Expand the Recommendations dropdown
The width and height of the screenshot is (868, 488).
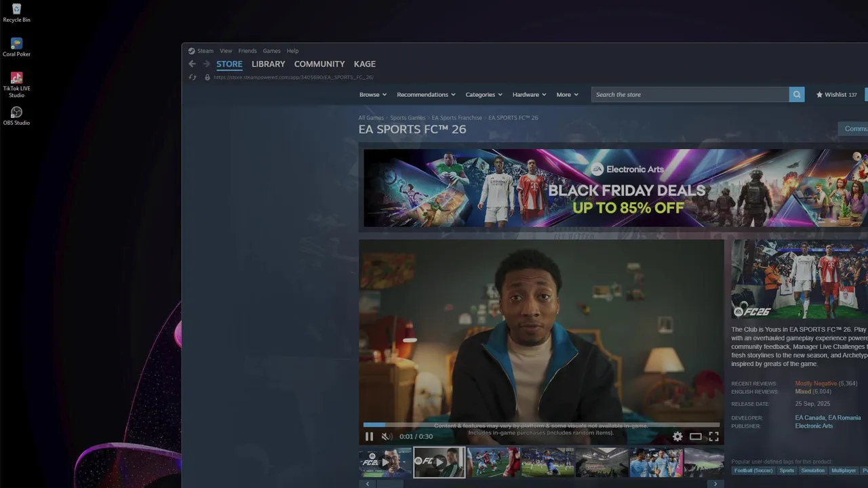pyautogui.click(x=426, y=95)
